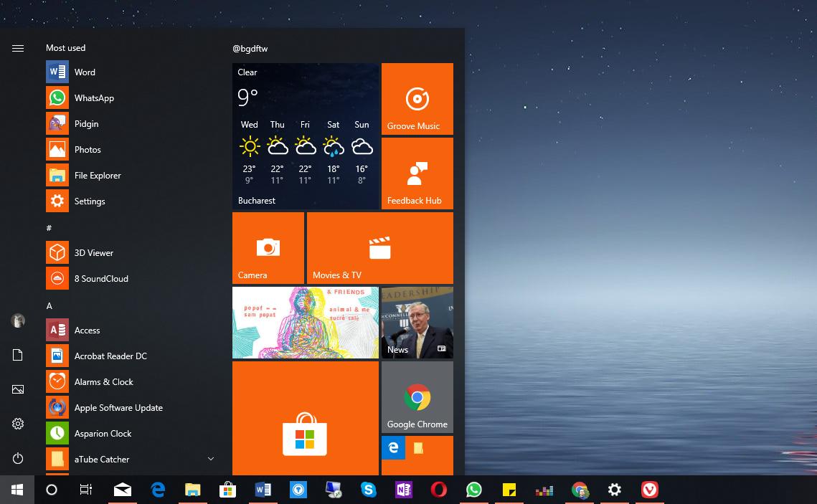Open Settings gear in the Start sidebar

18,424
